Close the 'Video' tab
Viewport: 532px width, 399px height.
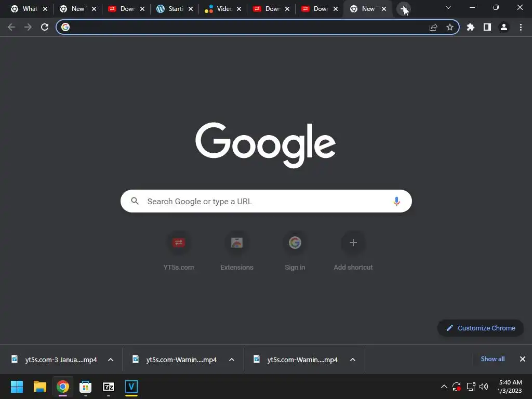(239, 9)
